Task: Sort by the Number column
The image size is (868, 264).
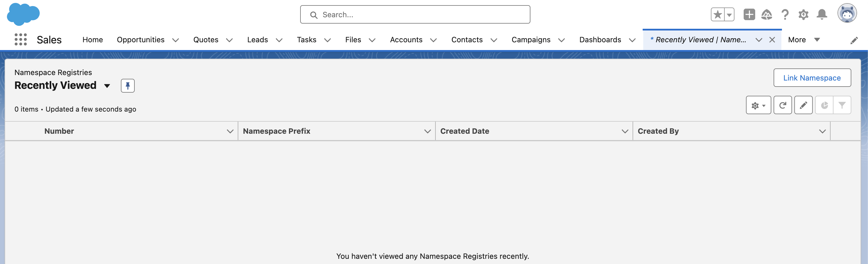Action: [59, 131]
